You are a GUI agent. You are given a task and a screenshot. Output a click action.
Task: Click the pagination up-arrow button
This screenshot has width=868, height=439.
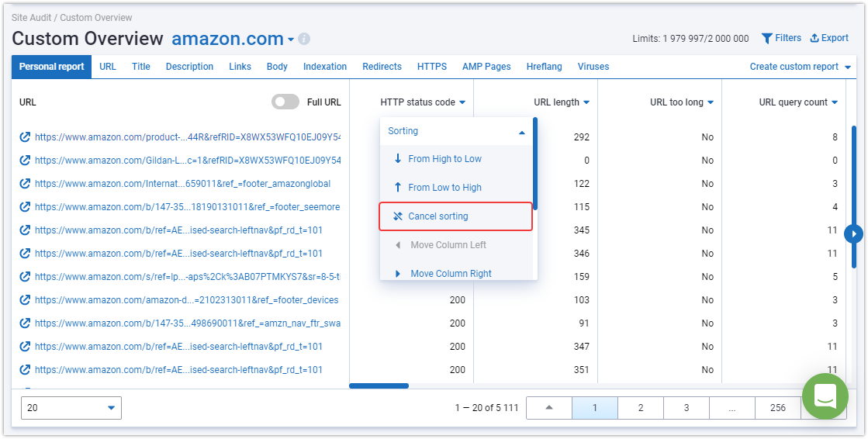[x=549, y=408]
